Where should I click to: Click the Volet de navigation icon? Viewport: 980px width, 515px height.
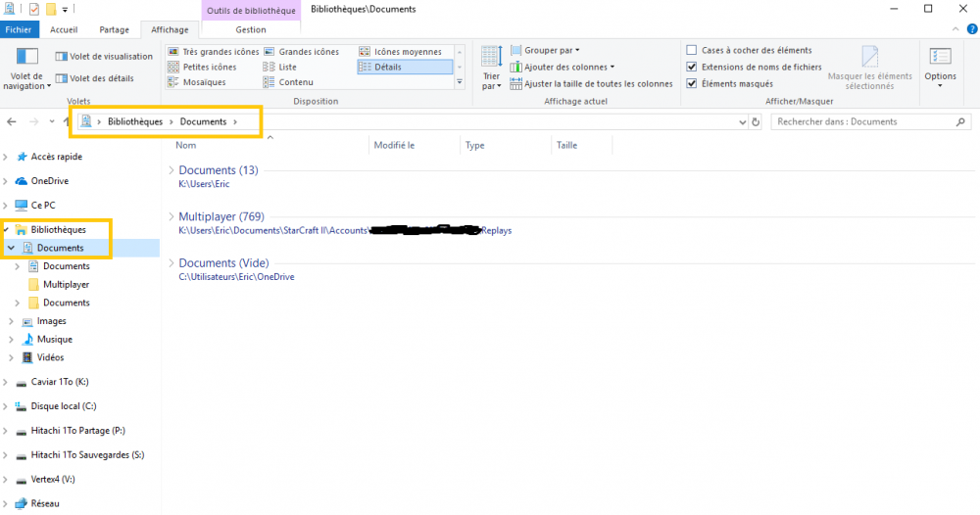pyautogui.click(x=26, y=57)
